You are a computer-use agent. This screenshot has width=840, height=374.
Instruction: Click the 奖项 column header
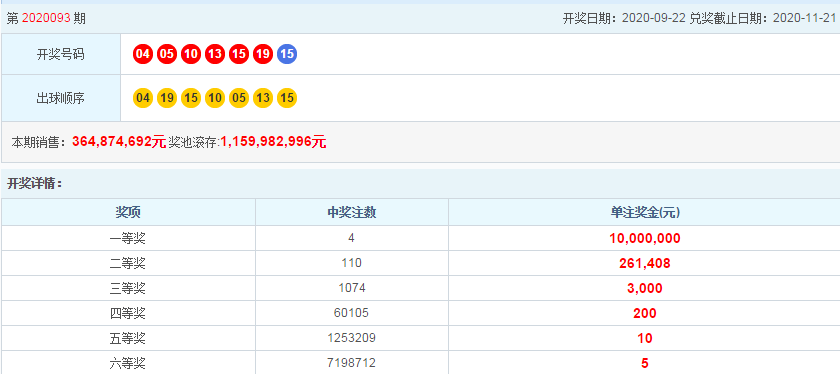coord(129,213)
